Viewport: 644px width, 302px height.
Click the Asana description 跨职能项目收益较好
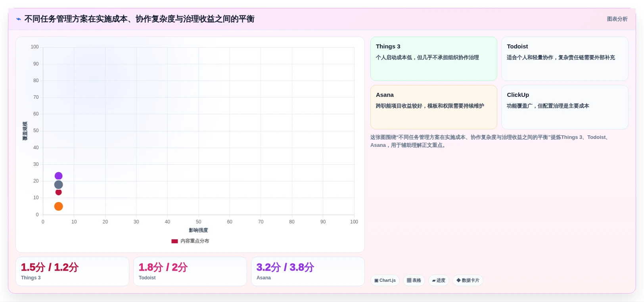430,106
